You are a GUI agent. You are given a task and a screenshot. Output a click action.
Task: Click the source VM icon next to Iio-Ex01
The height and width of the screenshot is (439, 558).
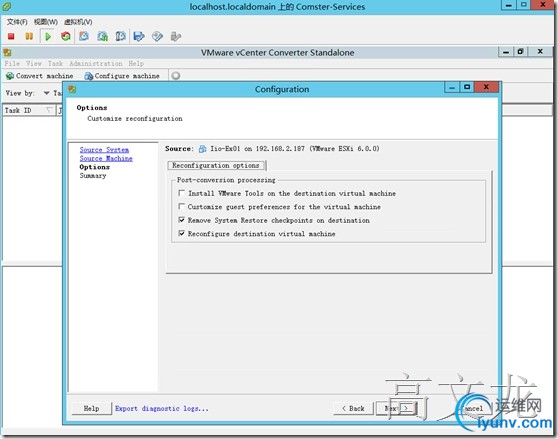tap(202, 149)
